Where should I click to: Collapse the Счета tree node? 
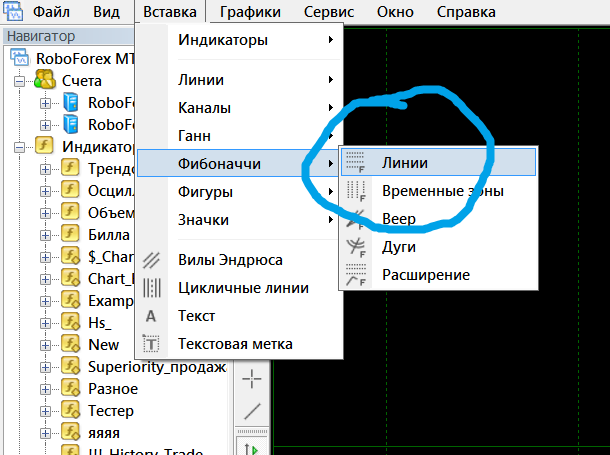[19, 81]
